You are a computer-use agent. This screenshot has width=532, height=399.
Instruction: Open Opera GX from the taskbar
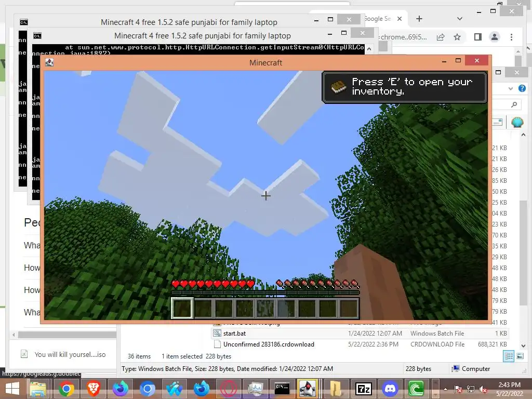(229, 389)
